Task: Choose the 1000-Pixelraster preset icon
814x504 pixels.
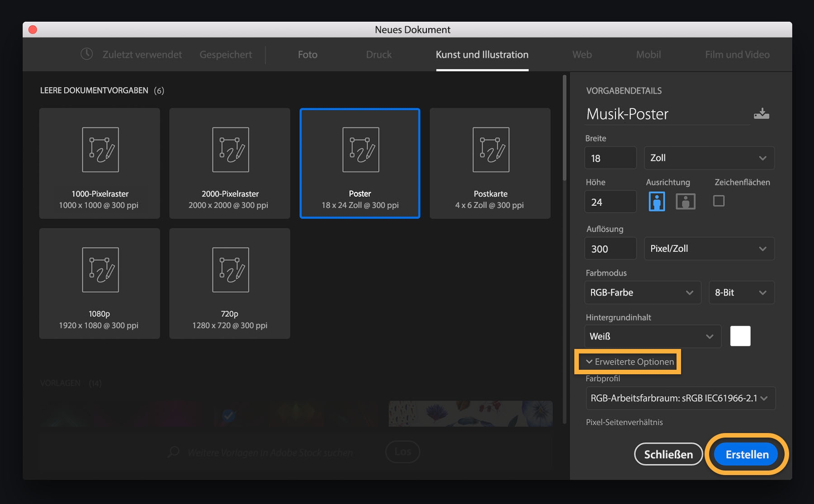Action: 100,150
